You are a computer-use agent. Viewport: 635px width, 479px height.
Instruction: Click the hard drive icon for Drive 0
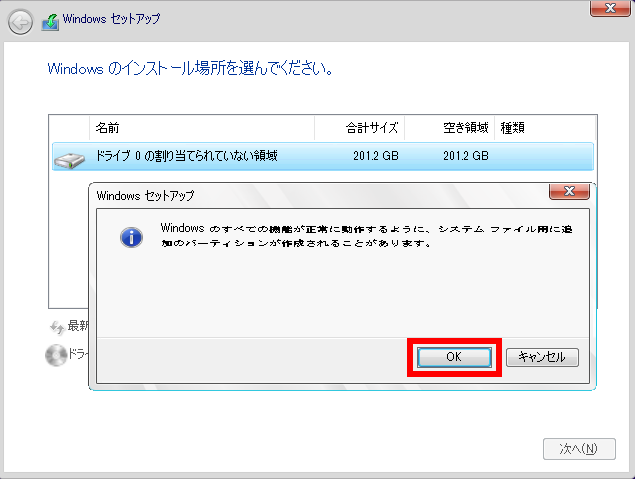71,157
